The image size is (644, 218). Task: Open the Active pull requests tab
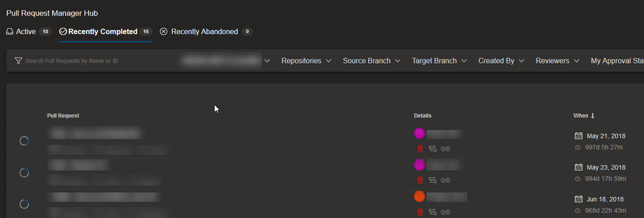click(29, 31)
